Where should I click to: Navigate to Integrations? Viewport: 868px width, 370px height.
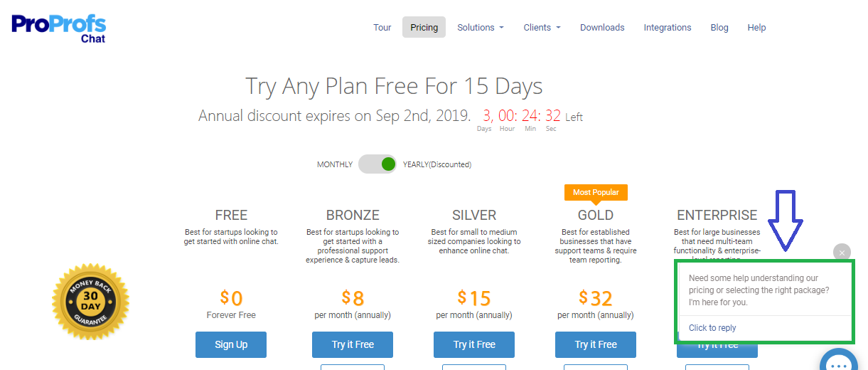click(x=668, y=28)
